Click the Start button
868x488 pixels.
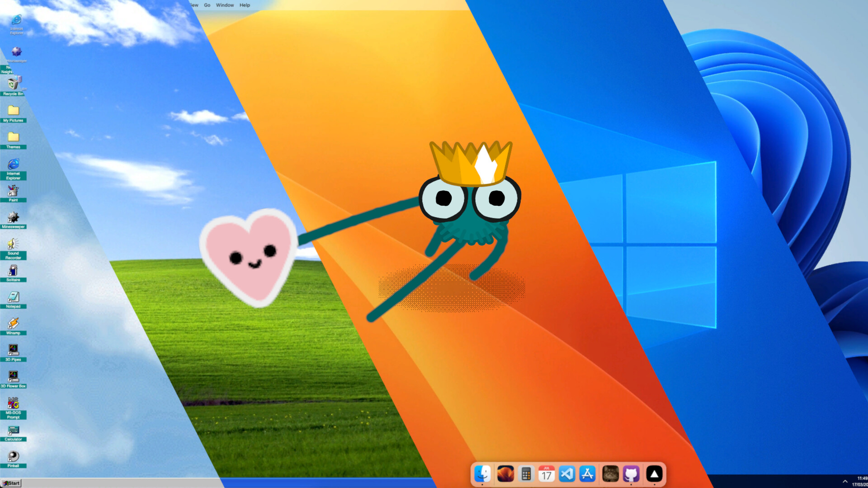point(11,483)
